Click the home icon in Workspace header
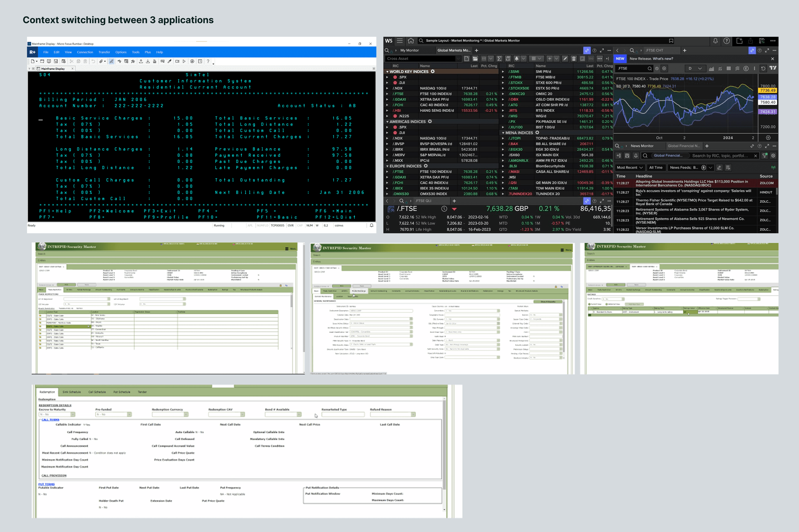This screenshot has height=532, width=799. (411, 41)
